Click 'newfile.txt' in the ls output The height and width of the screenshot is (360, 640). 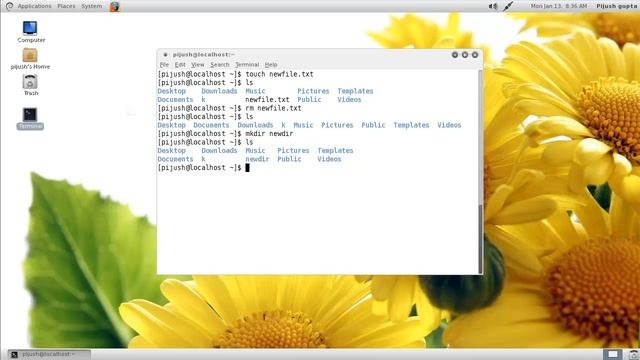pos(267,100)
